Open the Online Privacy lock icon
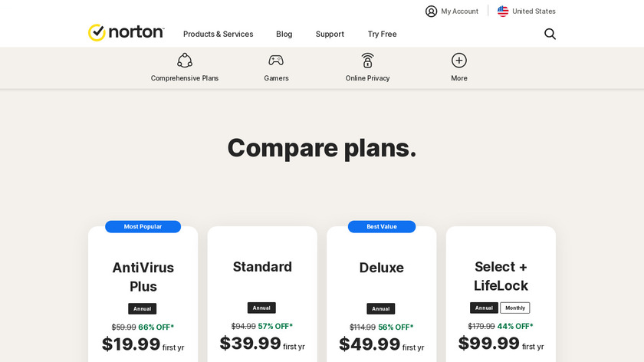Viewport: 644px width, 362px height. coord(367,61)
